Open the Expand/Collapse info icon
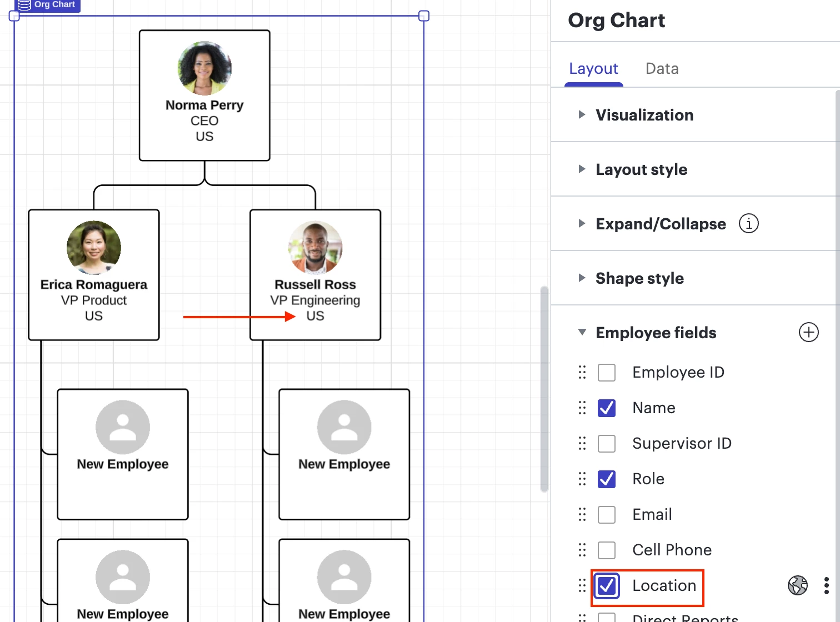Viewport: 840px width, 622px height. 748,223
